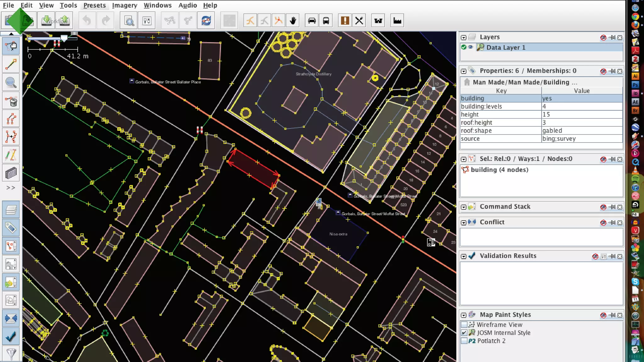Enable the Wireframe View checkbox
The height and width of the screenshot is (362, 644).
(x=464, y=325)
